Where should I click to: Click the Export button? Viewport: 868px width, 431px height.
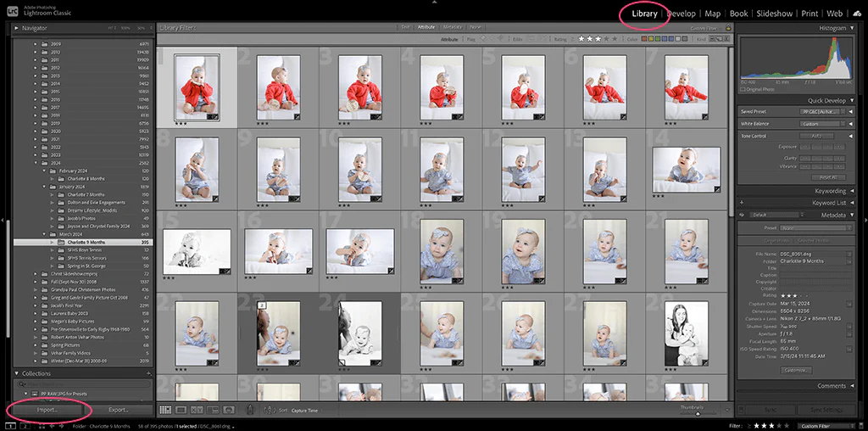pos(119,410)
